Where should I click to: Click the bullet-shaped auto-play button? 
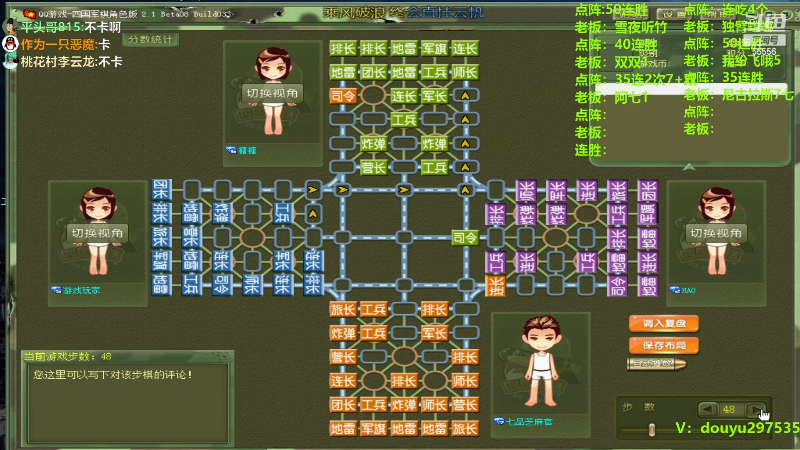[656, 364]
